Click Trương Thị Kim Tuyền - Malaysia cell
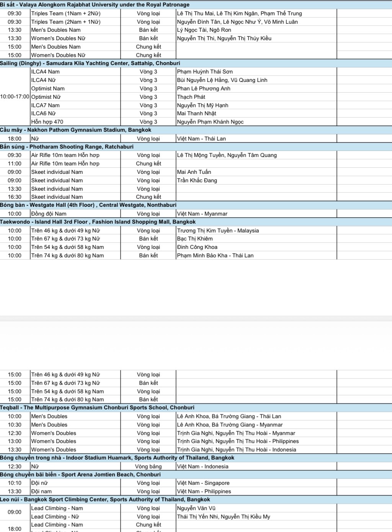Viewport: 392px width, 532px height. coord(218,231)
